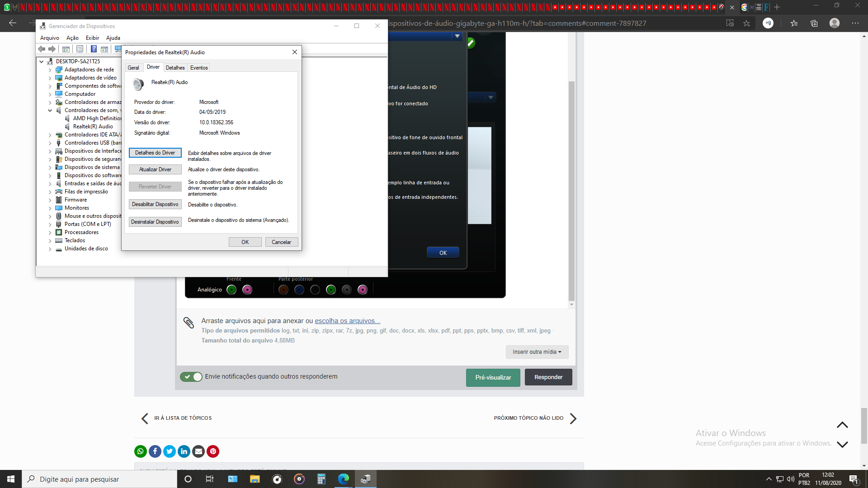Open File Explorer from taskbar
The image size is (868, 488).
[x=255, y=479]
